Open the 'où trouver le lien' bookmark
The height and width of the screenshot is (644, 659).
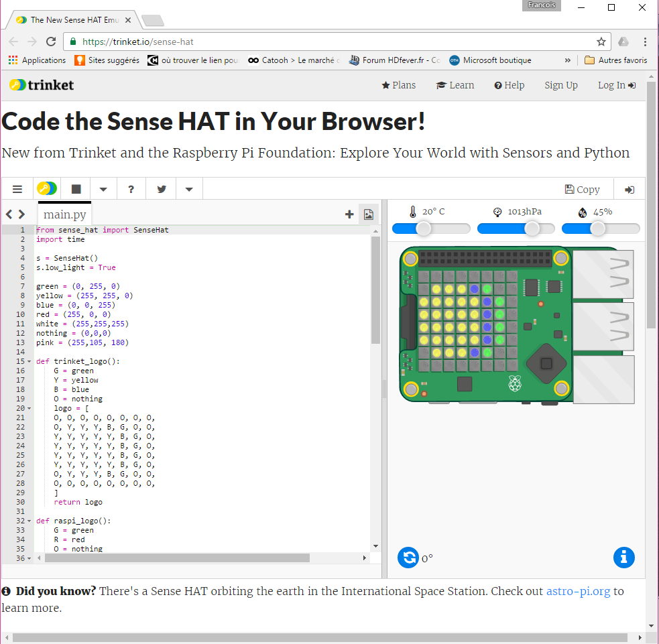pos(193,60)
